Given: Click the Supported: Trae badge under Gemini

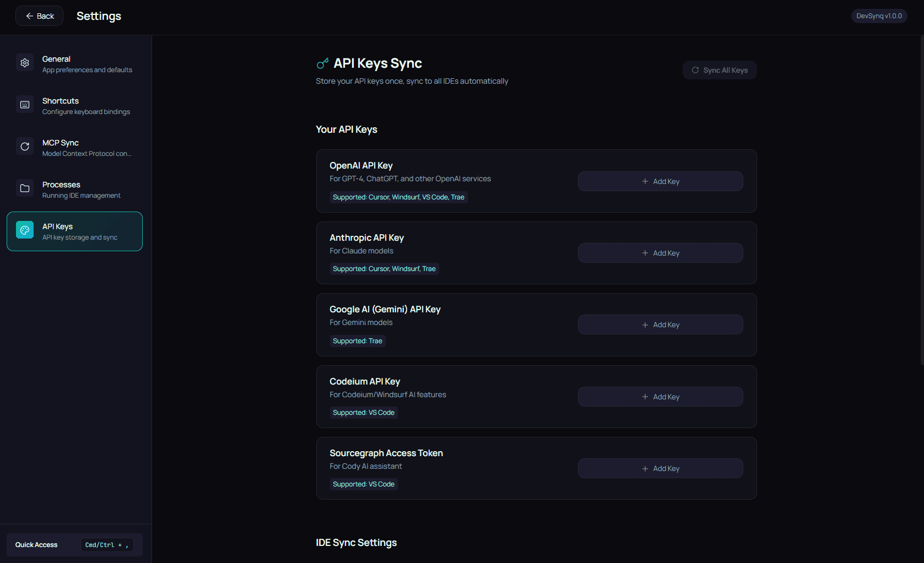Looking at the screenshot, I should 357,340.
